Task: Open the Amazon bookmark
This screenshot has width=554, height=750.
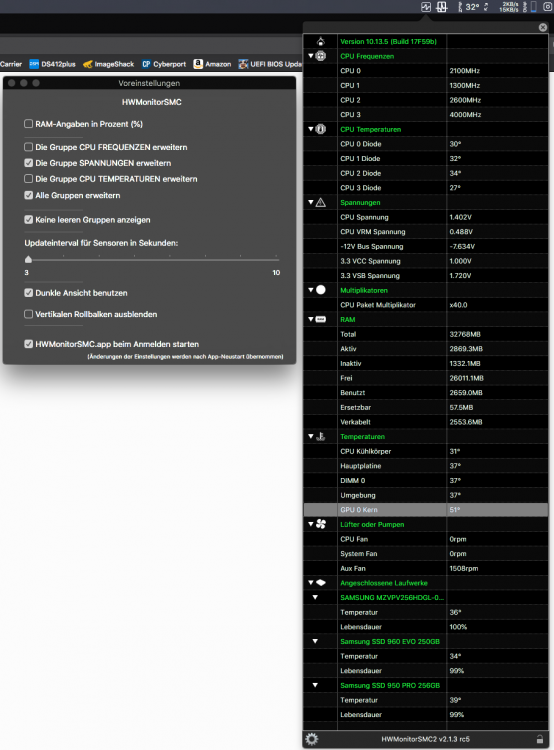Action: [212, 64]
